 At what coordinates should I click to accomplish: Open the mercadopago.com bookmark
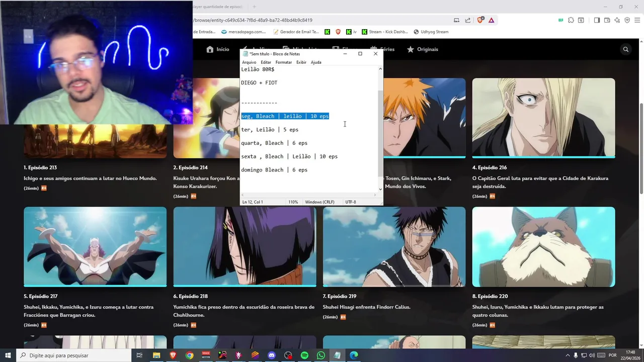coord(244,32)
